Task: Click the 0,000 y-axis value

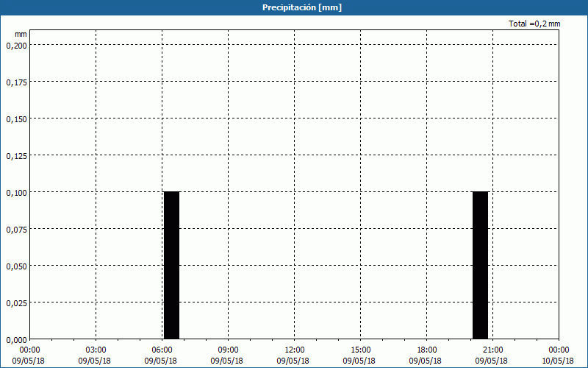Action: (16, 340)
